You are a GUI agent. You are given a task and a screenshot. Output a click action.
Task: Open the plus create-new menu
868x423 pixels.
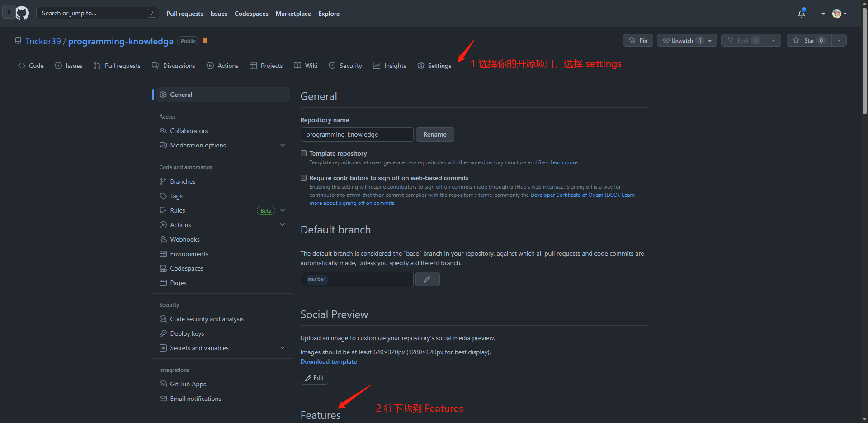click(x=819, y=14)
